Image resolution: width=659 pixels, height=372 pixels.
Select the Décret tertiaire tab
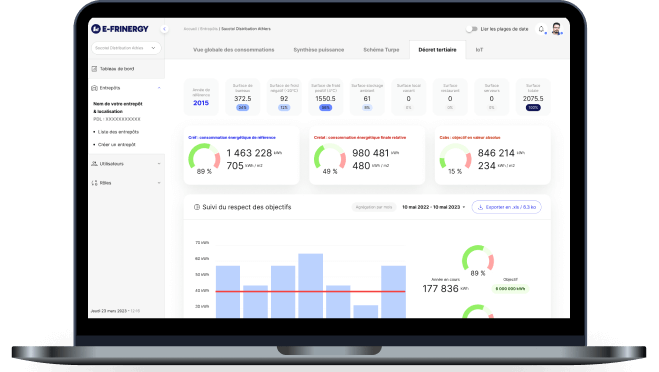pos(437,50)
